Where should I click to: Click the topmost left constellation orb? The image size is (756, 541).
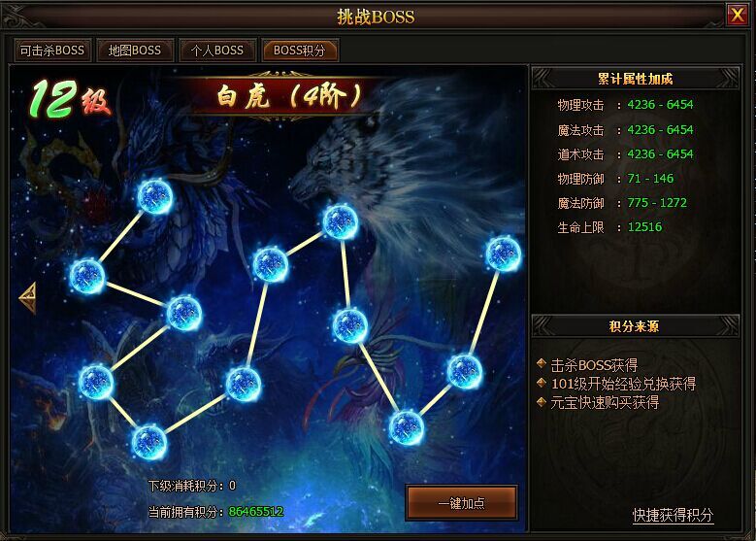[x=154, y=197]
